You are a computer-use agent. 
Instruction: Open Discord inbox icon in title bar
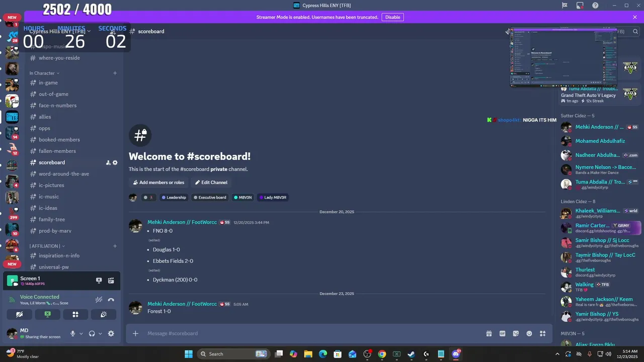[x=580, y=6]
